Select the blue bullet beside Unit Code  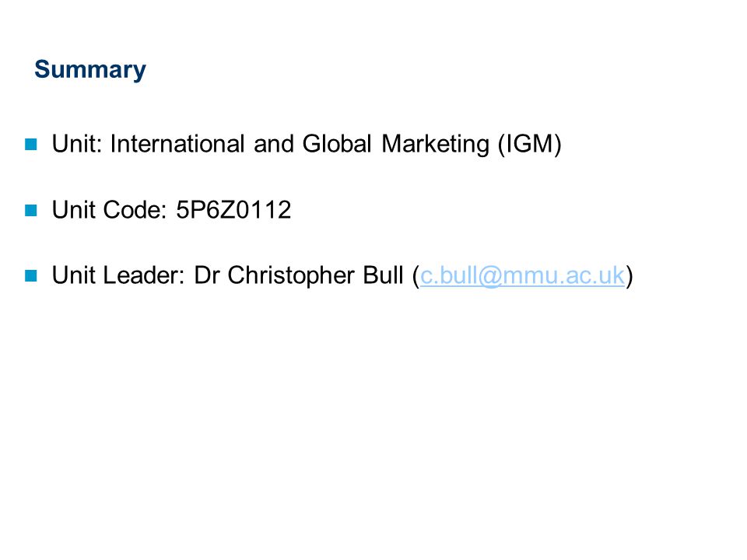(31, 210)
